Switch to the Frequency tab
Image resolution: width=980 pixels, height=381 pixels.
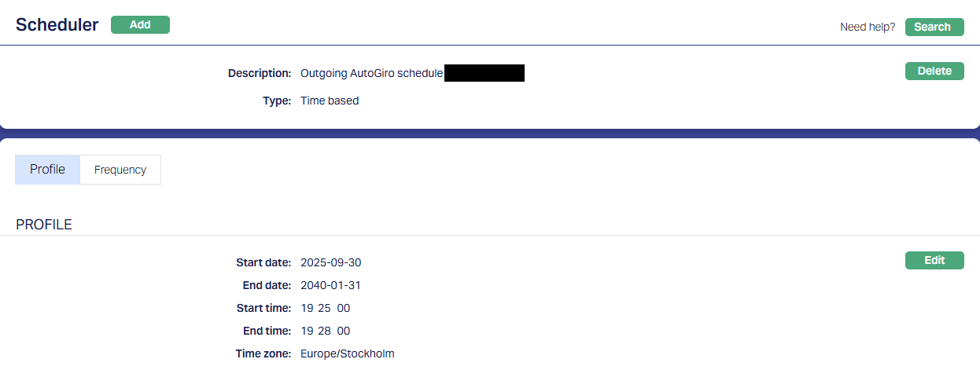[120, 170]
